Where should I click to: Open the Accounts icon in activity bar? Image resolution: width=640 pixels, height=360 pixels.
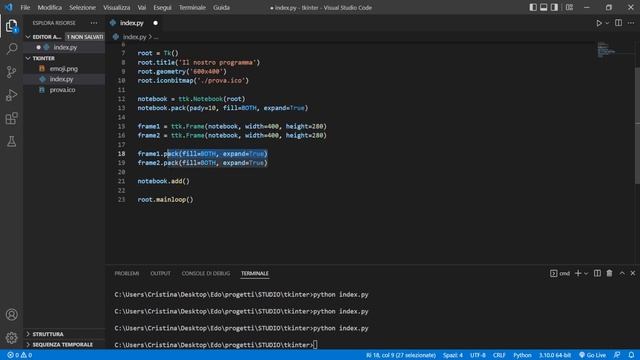point(11,314)
